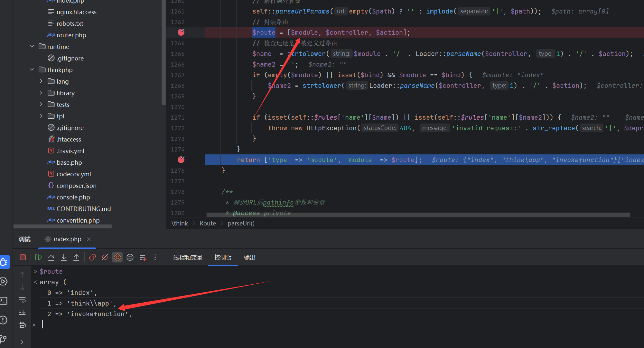The height and width of the screenshot is (348, 644).
Task: Switch to 输出 tab
Action: pyautogui.click(x=249, y=258)
